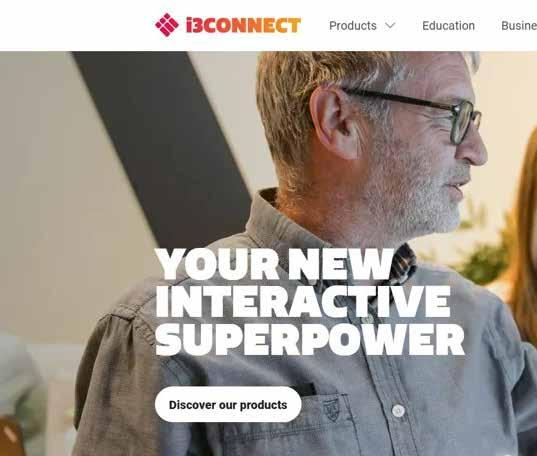
Task: Click the Discover our products button
Action: 228,405
